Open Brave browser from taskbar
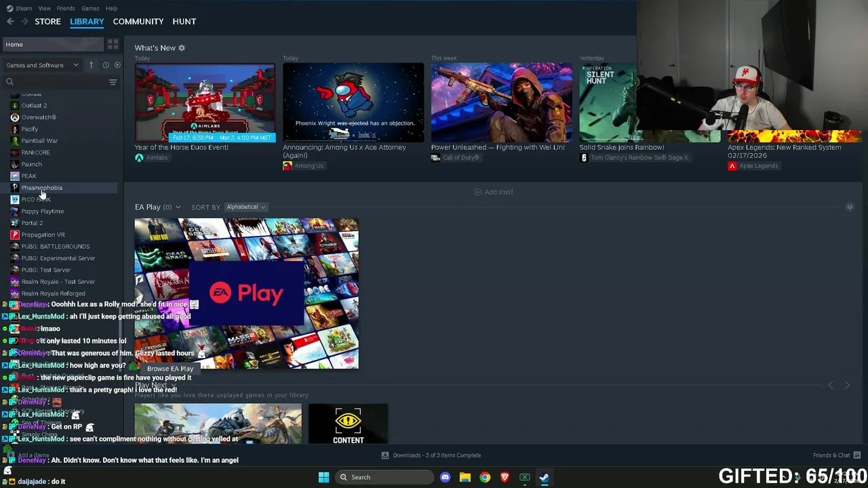The image size is (868, 488). coord(505,477)
